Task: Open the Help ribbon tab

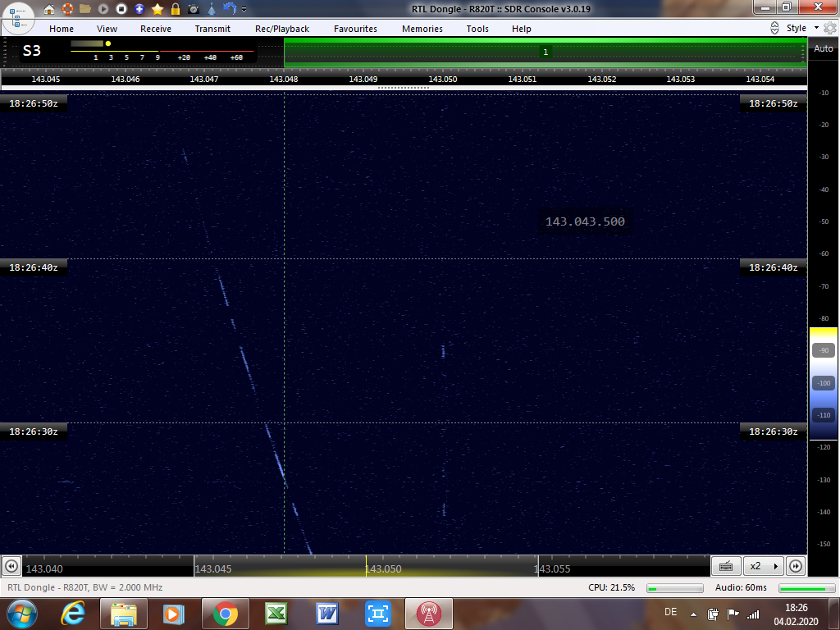Action: tap(521, 29)
